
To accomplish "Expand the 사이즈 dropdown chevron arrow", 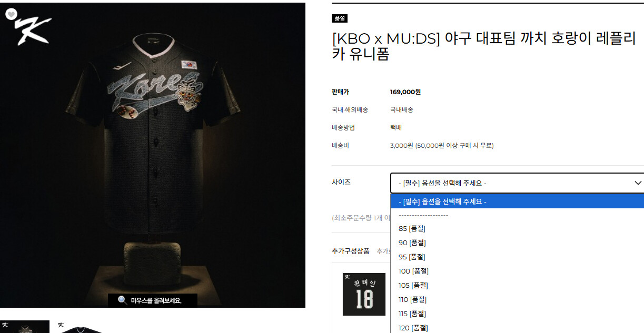I will click(x=638, y=183).
